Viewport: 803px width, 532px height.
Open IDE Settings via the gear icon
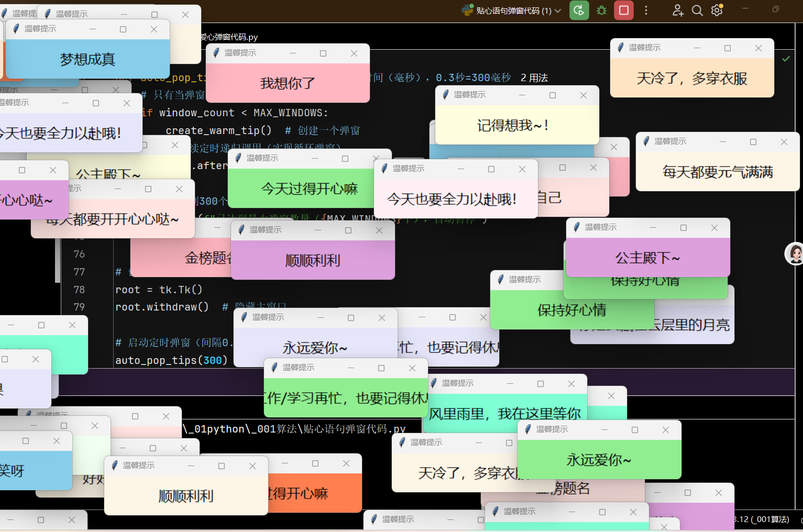click(717, 10)
